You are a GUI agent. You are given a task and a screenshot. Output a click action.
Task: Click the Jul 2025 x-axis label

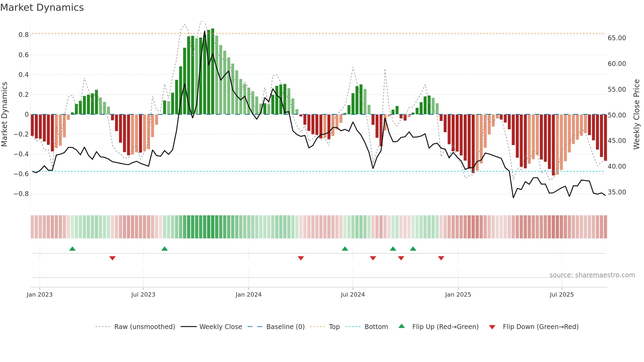[562, 294]
